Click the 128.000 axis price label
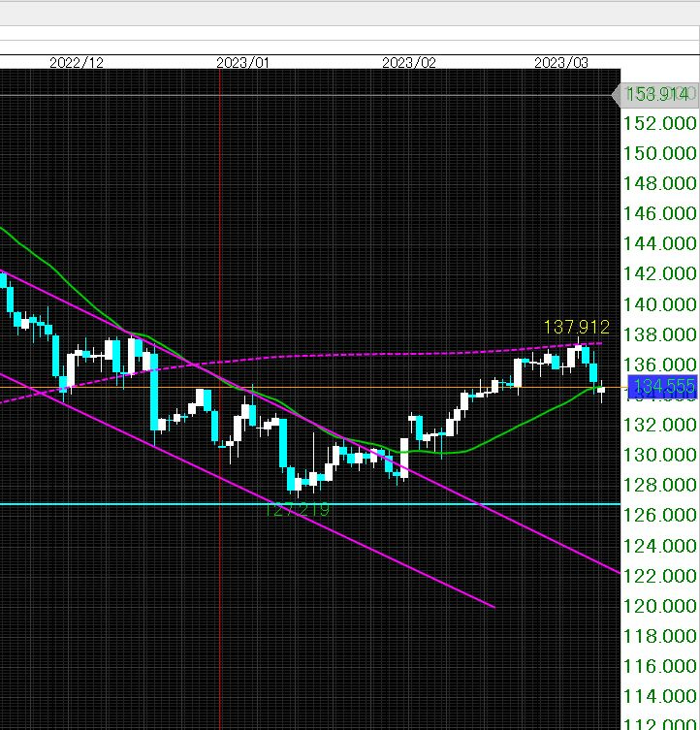 click(659, 485)
